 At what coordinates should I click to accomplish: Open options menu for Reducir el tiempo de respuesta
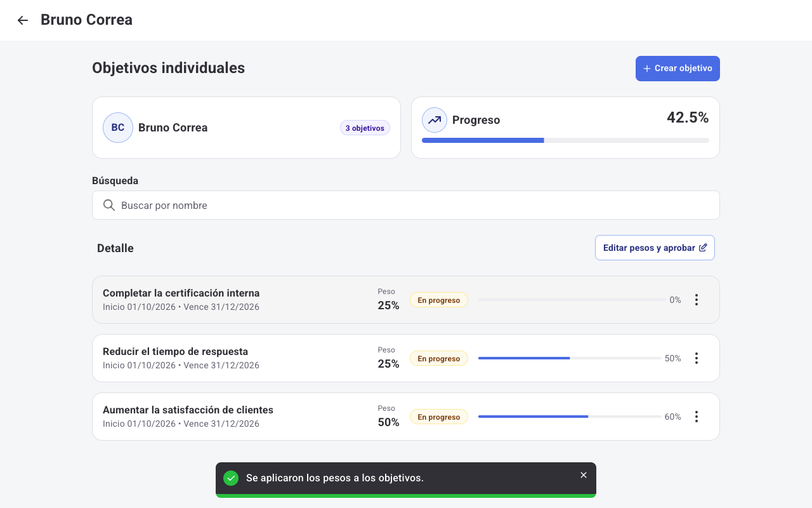(697, 358)
